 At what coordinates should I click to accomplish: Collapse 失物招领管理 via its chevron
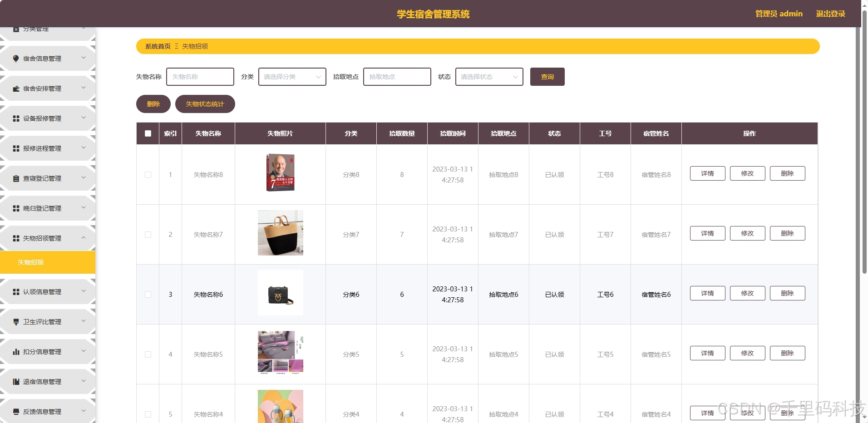[84, 237]
